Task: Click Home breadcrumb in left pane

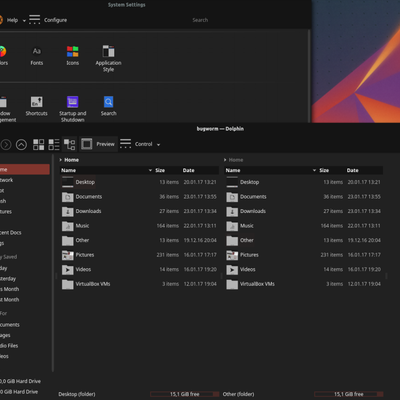Action: pyautogui.click(x=71, y=160)
